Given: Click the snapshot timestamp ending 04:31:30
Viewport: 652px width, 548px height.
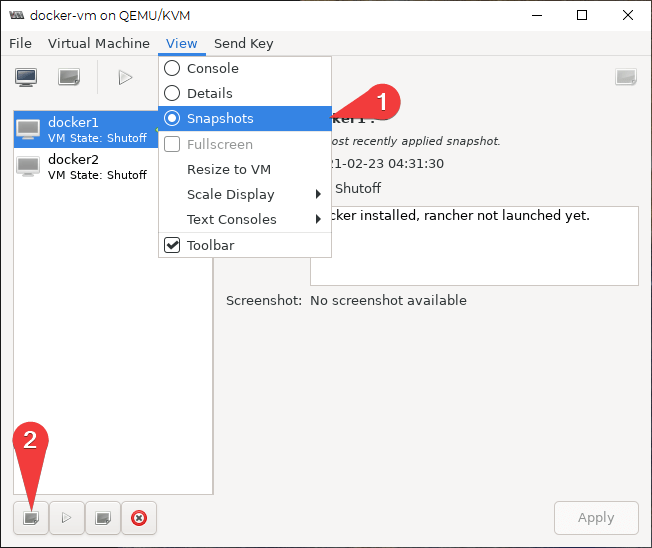Looking at the screenshot, I should click(x=387, y=163).
